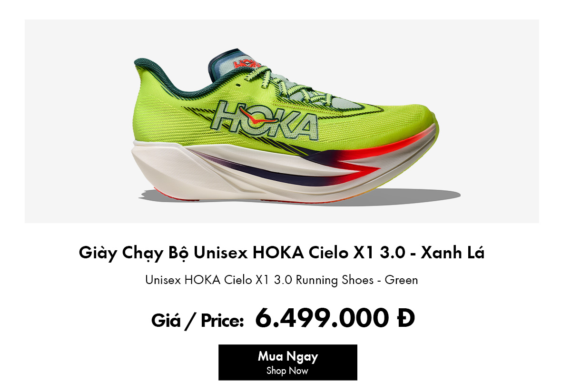Click the Đ currency symbol after price

click(x=404, y=318)
